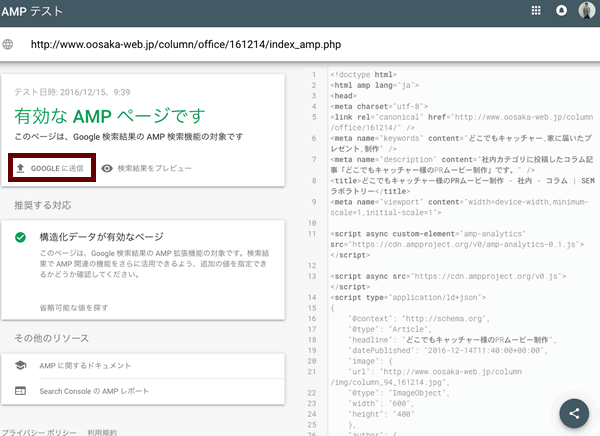Click その他のリソース section heading
Image resolution: width=600 pixels, height=436 pixels.
52,338
